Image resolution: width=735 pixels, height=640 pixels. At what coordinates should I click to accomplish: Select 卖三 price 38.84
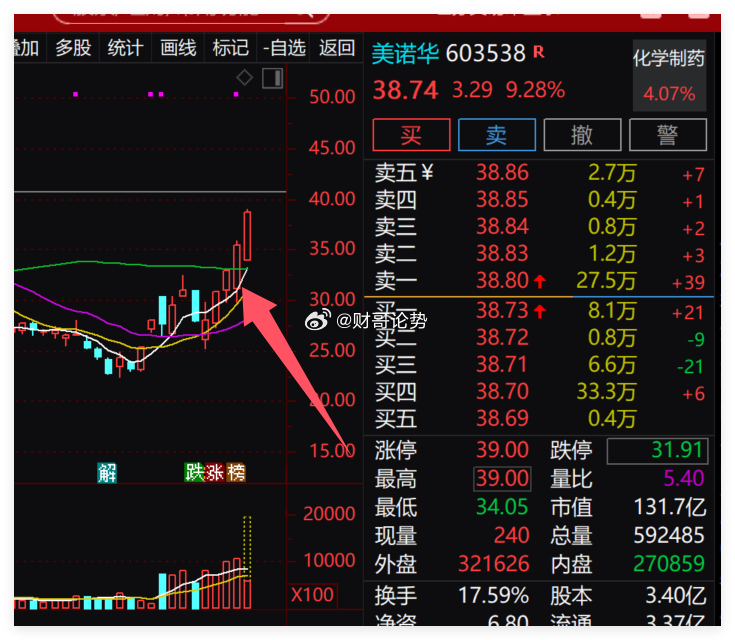[x=502, y=226]
